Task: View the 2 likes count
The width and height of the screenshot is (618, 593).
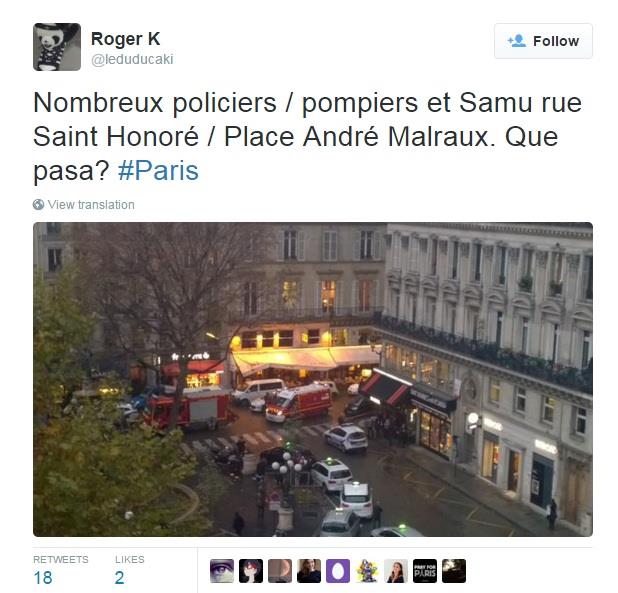Action: (119, 578)
